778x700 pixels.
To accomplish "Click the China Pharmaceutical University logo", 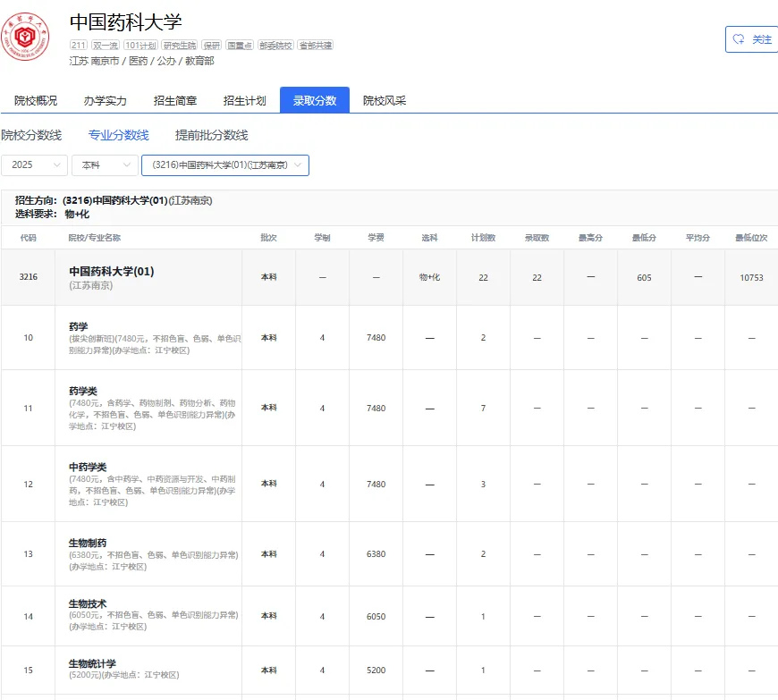I will (x=25, y=37).
